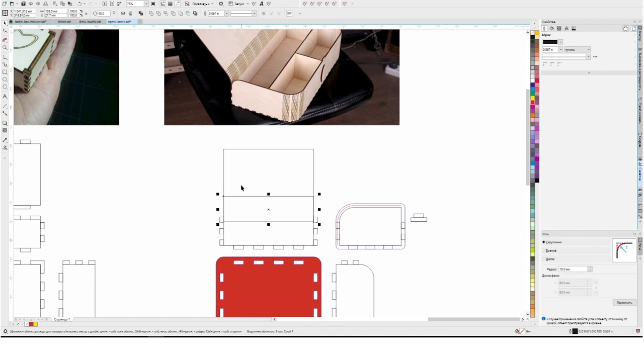Viewport: 644px width, 362px height.
Task: Expand more outline options arrow in Properties
Action: click(x=589, y=73)
